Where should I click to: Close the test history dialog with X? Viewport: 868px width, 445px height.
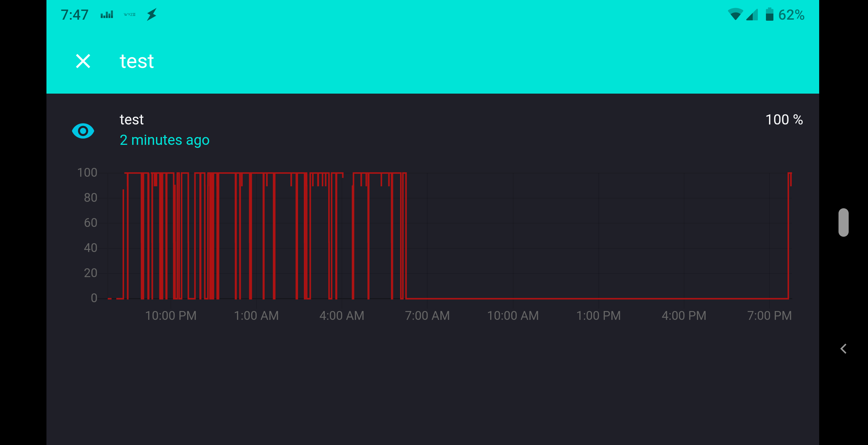pyautogui.click(x=83, y=61)
